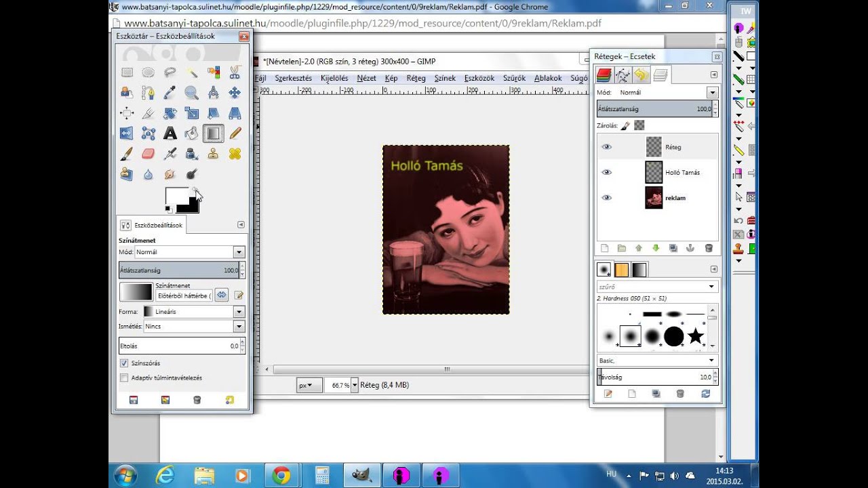Hide the Réteg layer
The image size is (868, 488).
(607, 147)
